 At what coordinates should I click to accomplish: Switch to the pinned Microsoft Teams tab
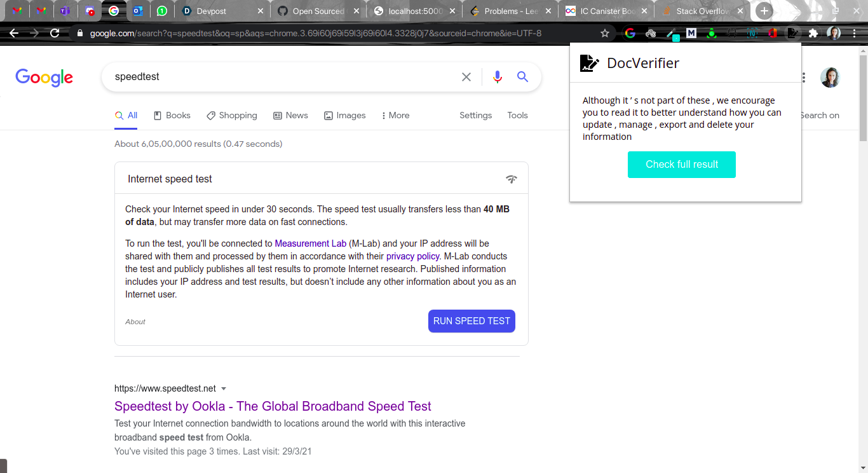tap(65, 11)
